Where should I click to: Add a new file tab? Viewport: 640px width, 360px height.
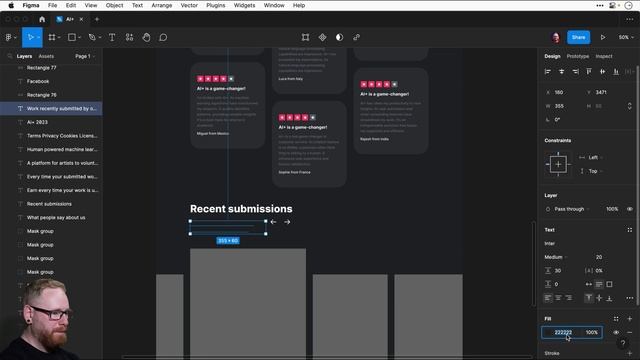(97, 19)
